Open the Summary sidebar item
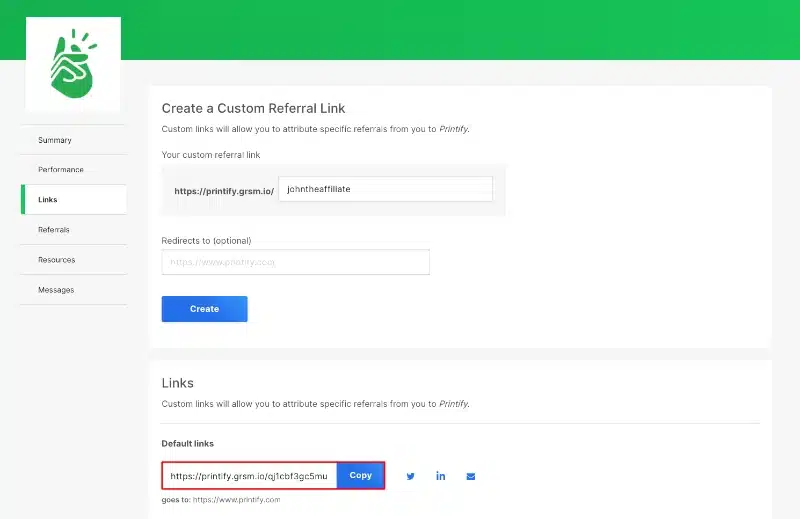Viewport: 800px width, 519px height. point(73,140)
